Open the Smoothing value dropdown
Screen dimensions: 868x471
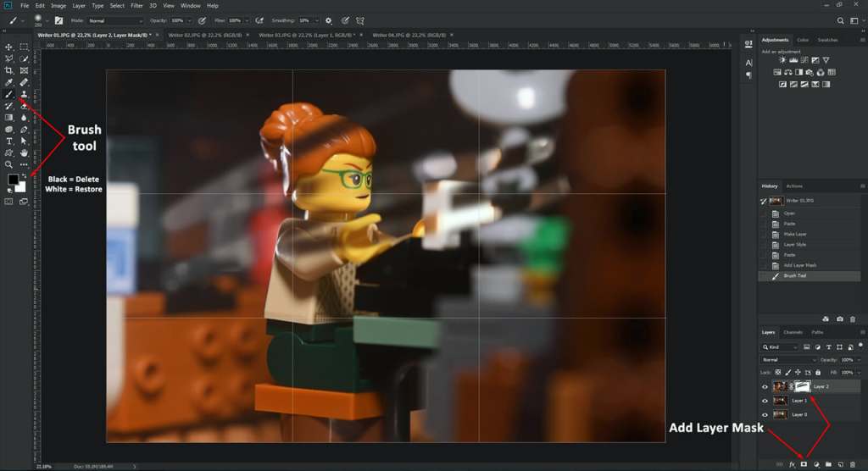(316, 20)
